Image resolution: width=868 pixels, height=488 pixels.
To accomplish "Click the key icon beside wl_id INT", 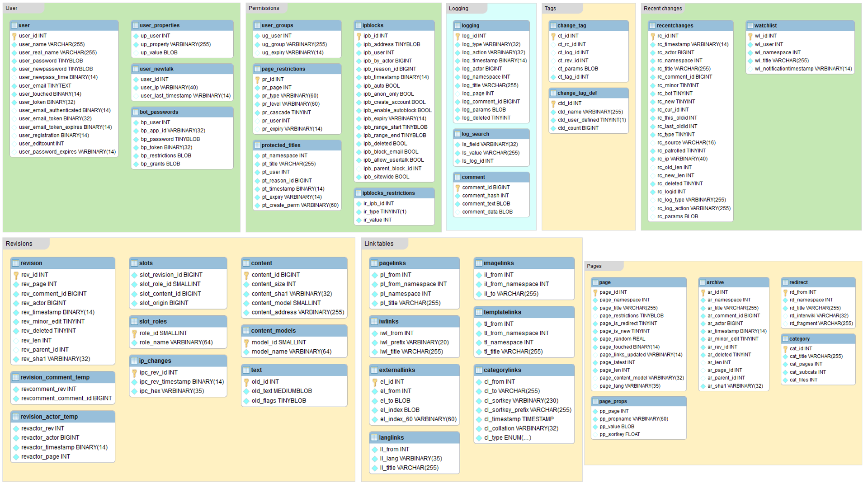I will click(750, 36).
